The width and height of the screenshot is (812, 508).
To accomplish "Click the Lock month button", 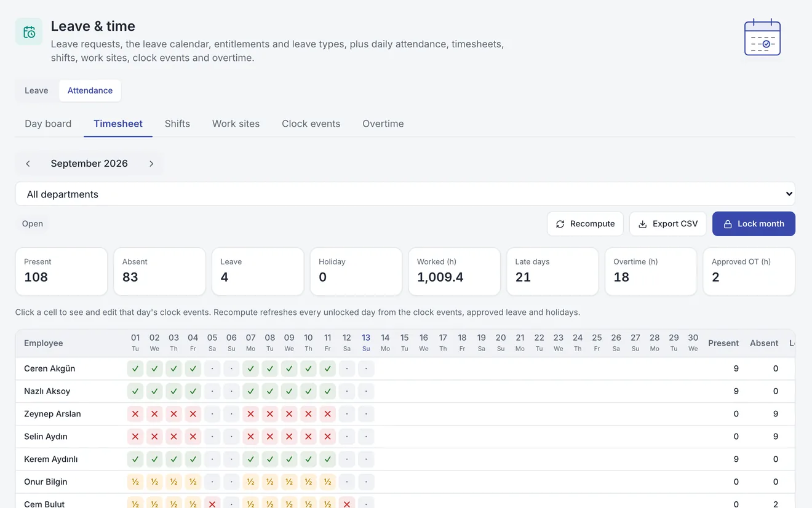I will [754, 224].
